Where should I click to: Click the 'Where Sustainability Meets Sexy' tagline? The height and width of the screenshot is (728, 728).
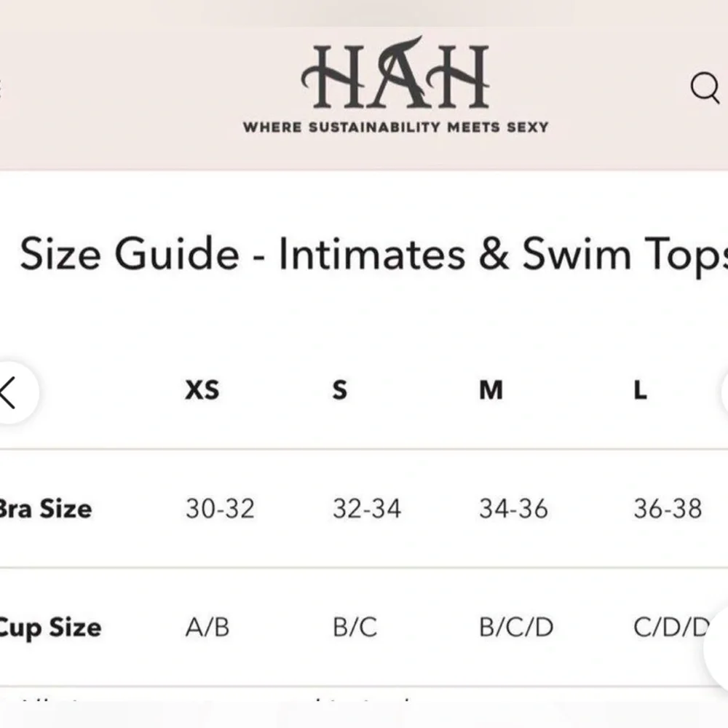tap(395, 127)
